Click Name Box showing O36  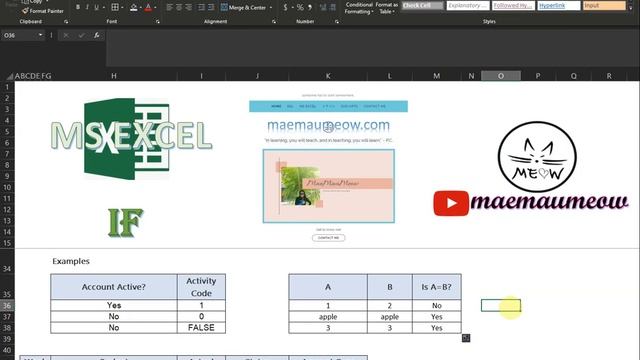click(19, 36)
